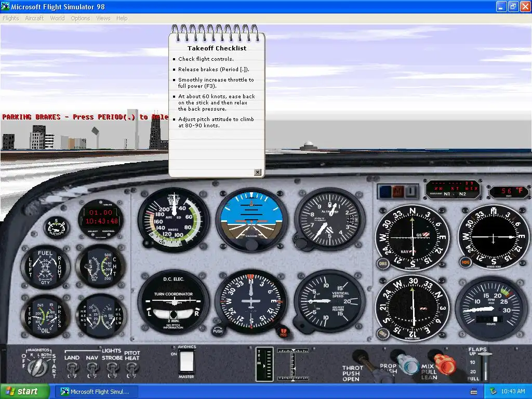Click the 'Check flight controls.' checklist item
Viewport: 532px width, 399px height.
[206, 59]
